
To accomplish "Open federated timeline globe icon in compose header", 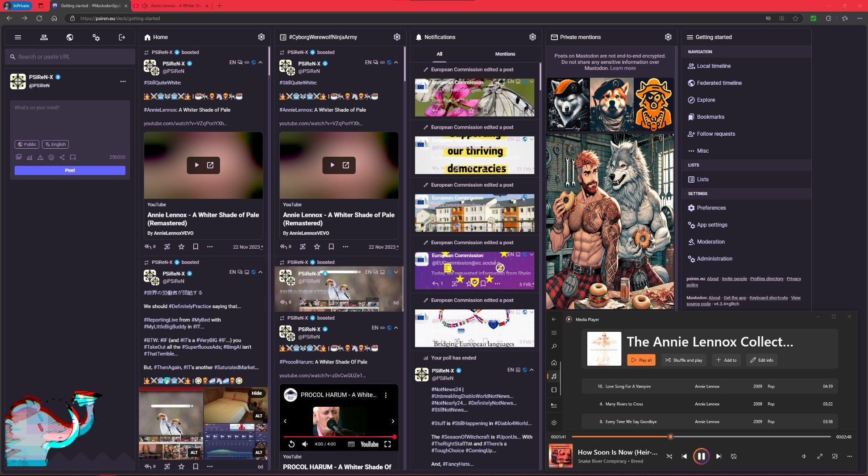I will coord(70,38).
